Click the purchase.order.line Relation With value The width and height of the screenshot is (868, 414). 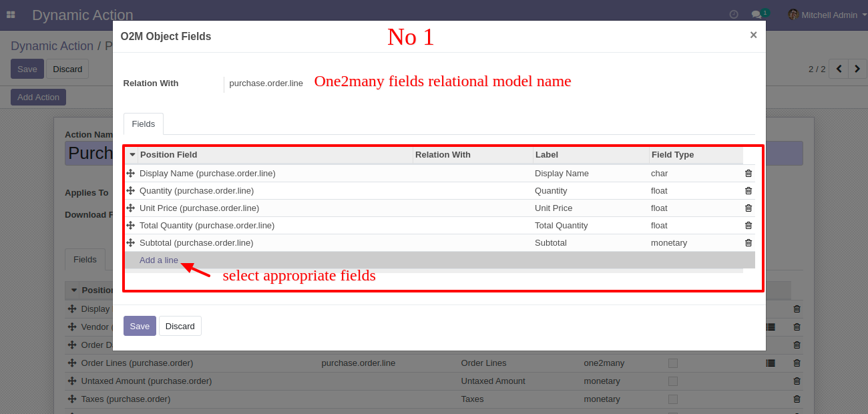[x=266, y=83]
